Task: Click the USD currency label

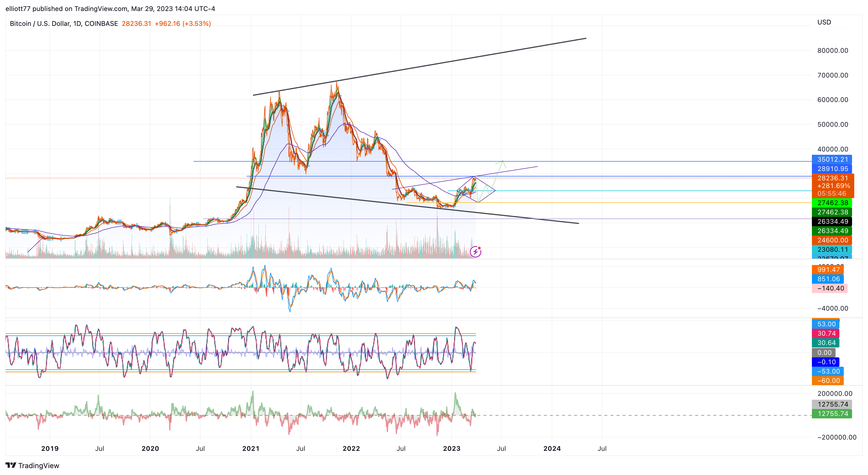Action: tap(824, 22)
